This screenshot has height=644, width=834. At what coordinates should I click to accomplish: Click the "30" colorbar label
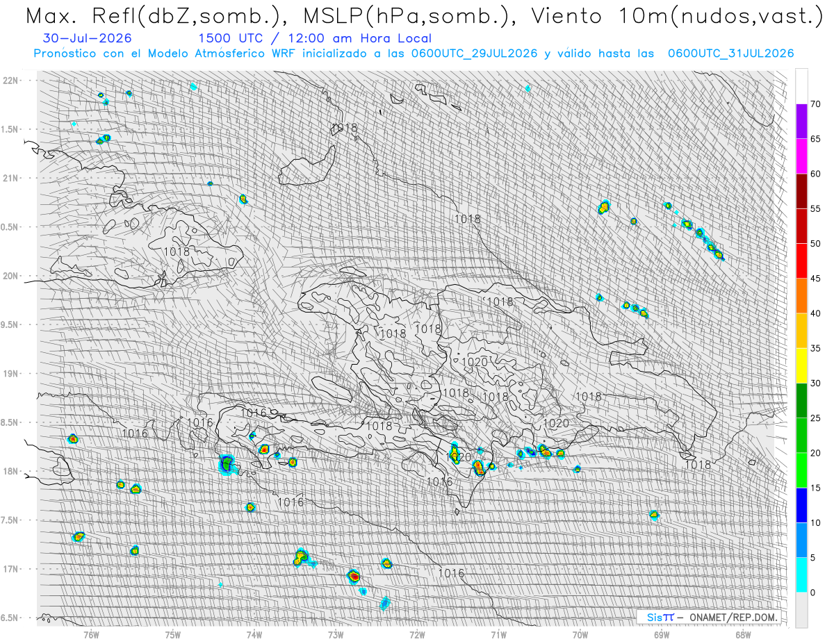coord(815,383)
